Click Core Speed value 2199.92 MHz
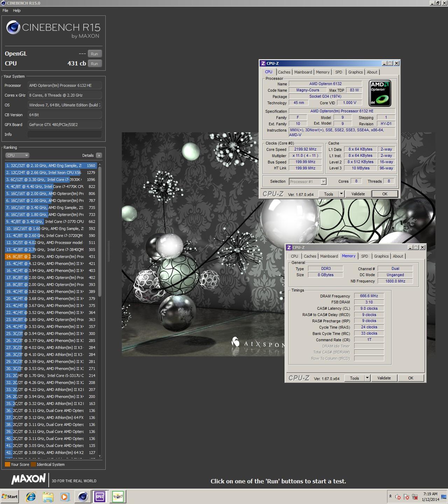The width and height of the screenshot is (448, 504). pos(305,149)
